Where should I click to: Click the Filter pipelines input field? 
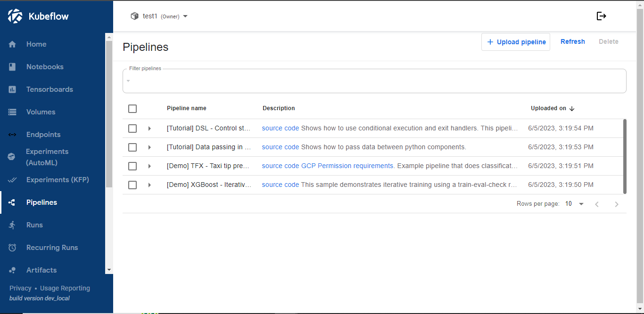(374, 81)
